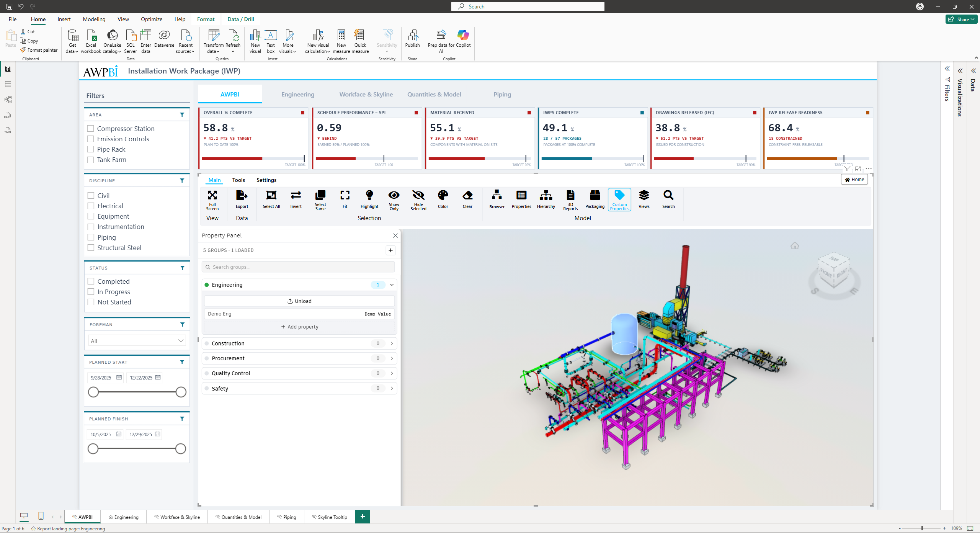
Task: Enable the Civil discipline filter
Action: [91, 196]
